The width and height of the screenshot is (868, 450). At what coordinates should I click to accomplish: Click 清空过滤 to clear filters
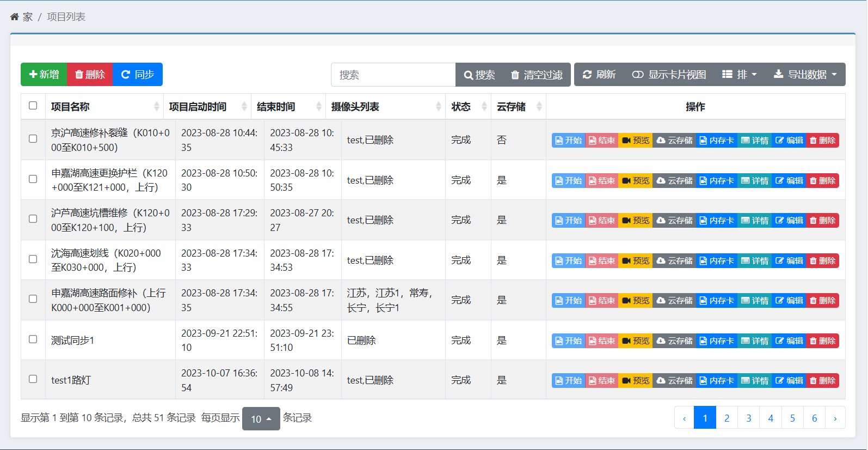[x=536, y=75]
